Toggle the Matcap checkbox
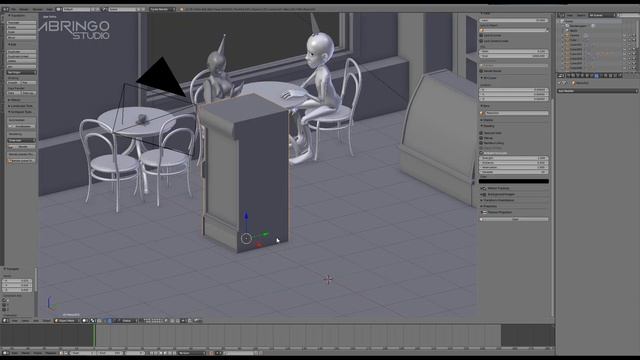The width and height of the screenshot is (640, 360). (481, 138)
